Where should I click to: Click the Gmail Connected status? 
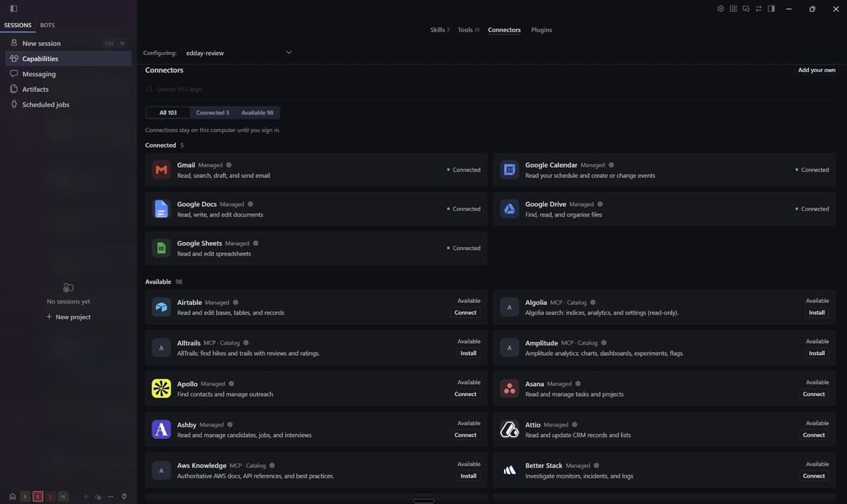pos(464,170)
